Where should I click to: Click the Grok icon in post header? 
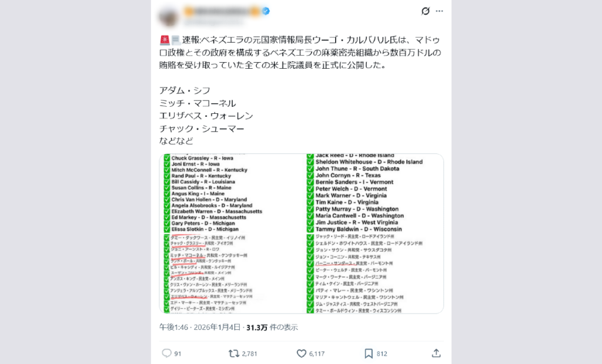(426, 11)
